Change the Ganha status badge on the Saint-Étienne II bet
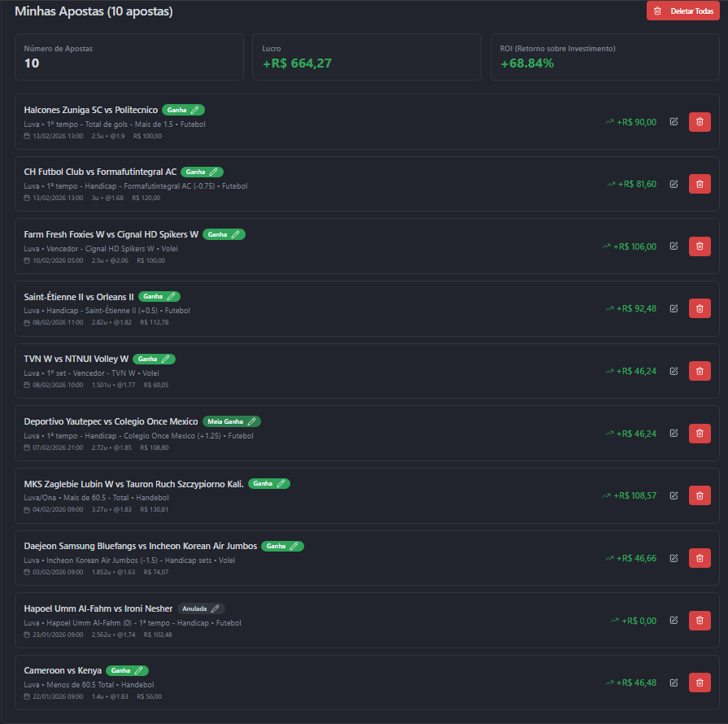 pyautogui.click(x=159, y=296)
